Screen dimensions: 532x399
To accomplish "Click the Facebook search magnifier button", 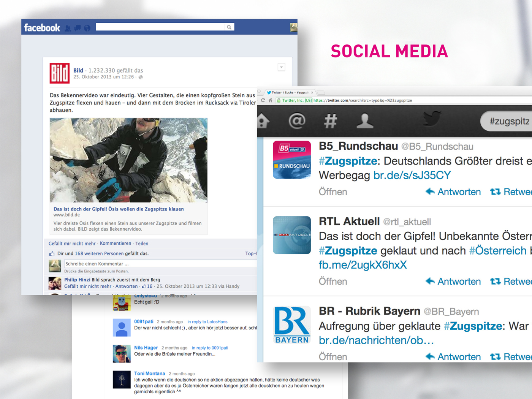I will click(229, 27).
